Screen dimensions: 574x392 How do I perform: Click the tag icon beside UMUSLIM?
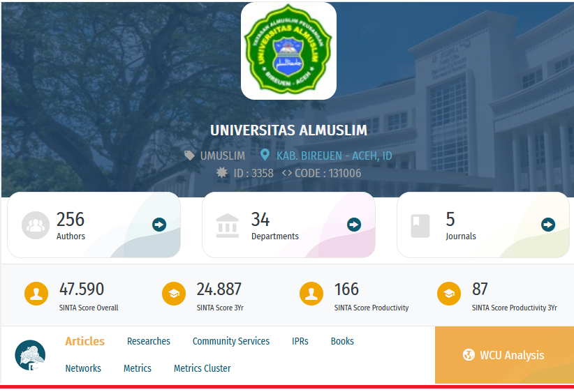pos(189,156)
